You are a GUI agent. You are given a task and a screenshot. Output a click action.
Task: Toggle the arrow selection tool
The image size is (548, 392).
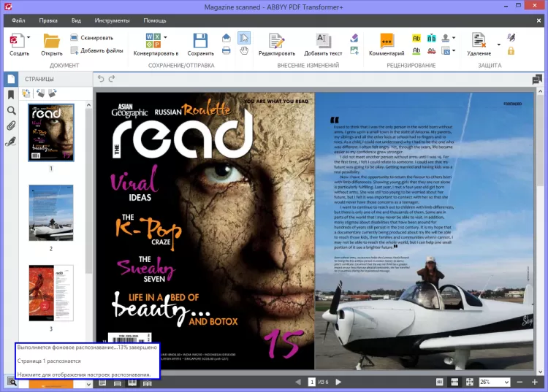(244, 38)
